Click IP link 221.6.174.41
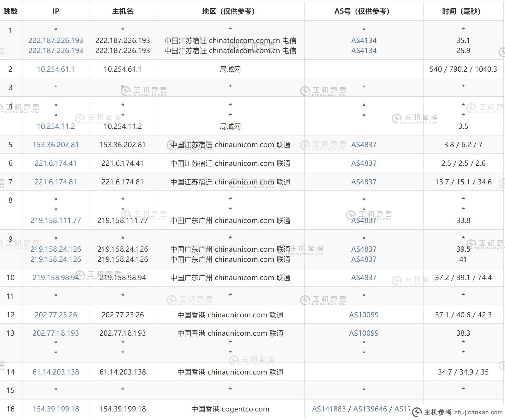 [56, 163]
